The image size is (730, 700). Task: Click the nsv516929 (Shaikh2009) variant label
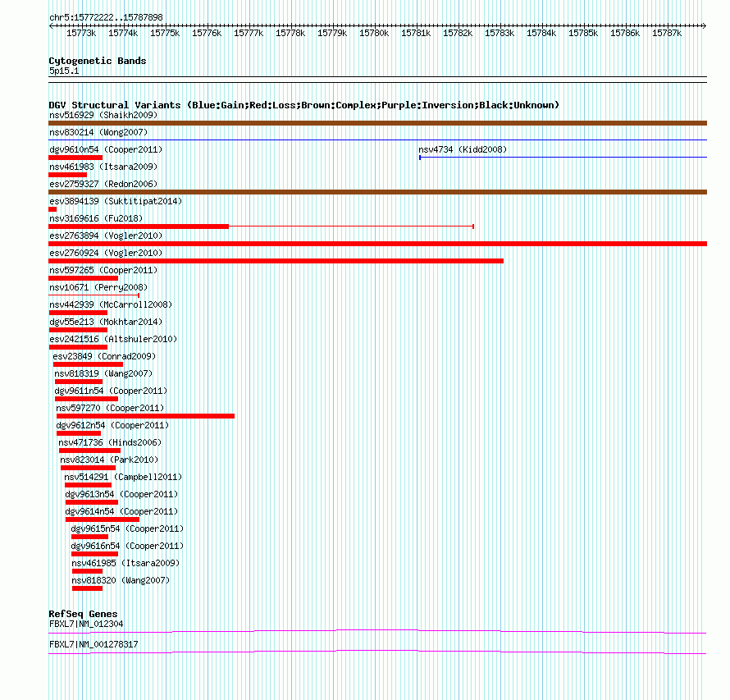click(x=103, y=115)
